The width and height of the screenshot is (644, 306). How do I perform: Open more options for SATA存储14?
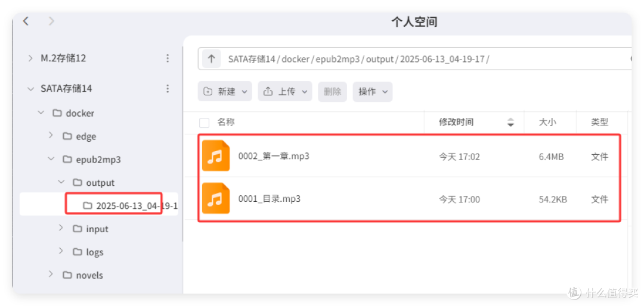168,89
